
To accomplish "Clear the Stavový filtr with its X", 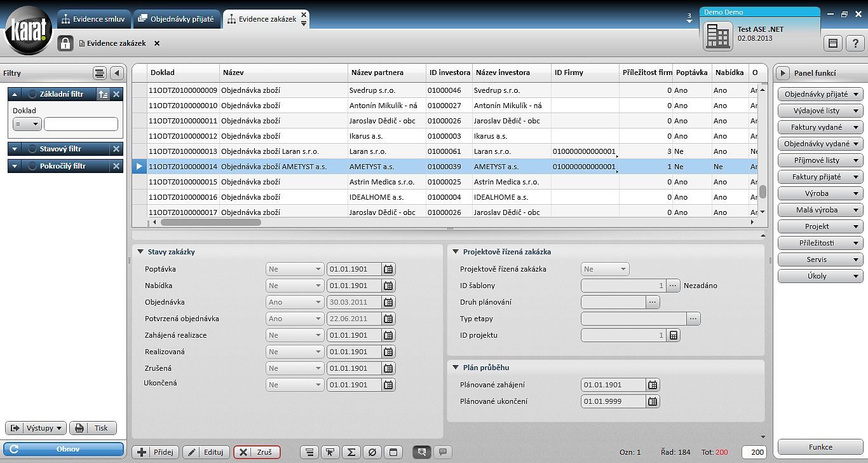I will point(116,149).
